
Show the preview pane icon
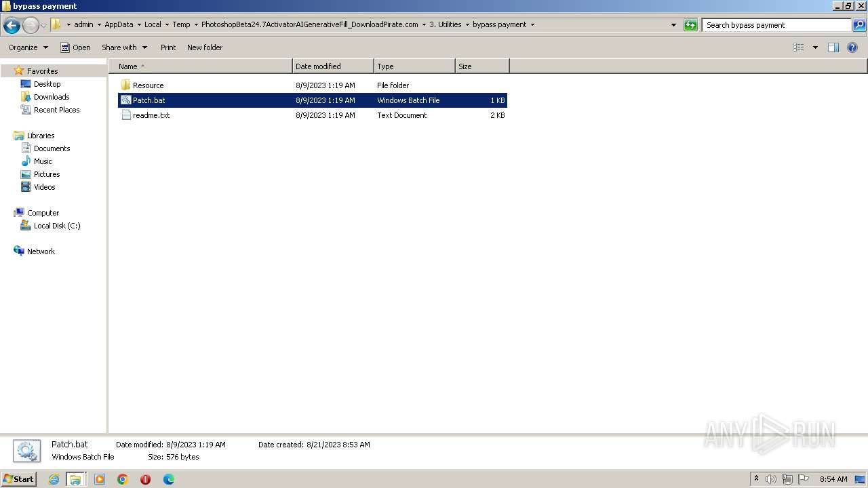833,47
